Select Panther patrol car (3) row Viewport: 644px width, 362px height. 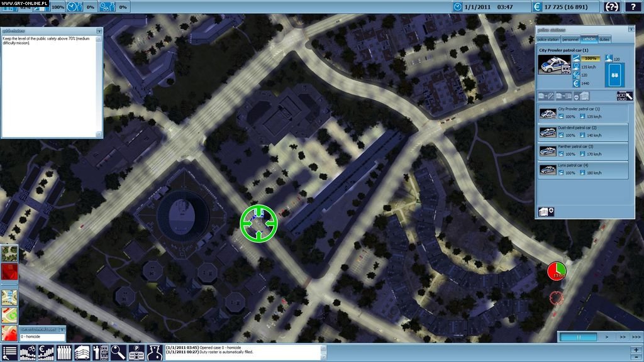[583, 151]
